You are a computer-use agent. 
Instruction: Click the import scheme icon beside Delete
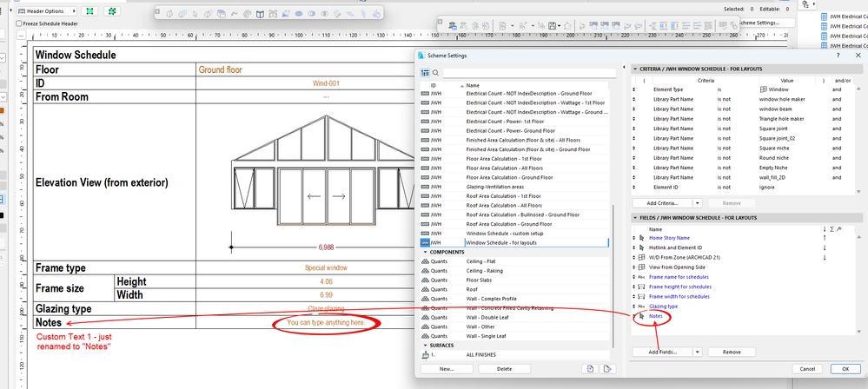[589, 369]
